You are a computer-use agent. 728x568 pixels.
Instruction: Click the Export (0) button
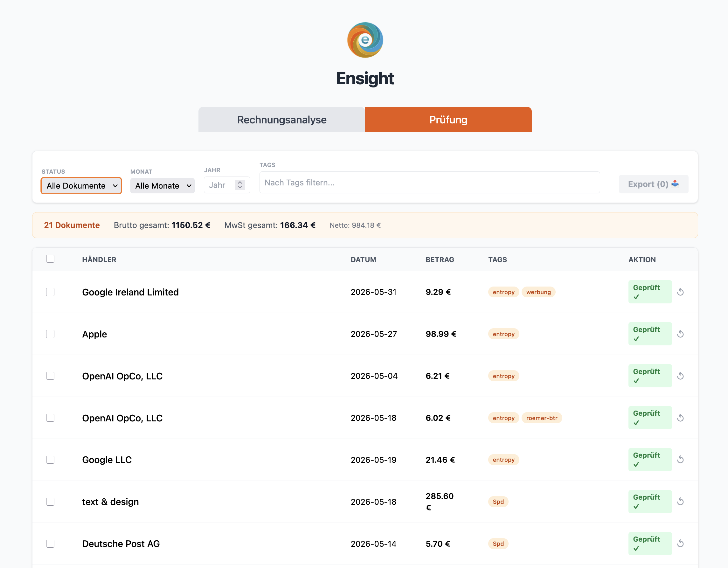point(653,184)
